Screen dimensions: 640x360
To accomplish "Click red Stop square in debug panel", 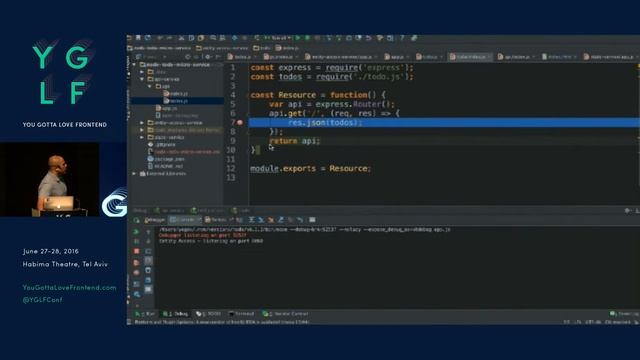I will 136,251.
